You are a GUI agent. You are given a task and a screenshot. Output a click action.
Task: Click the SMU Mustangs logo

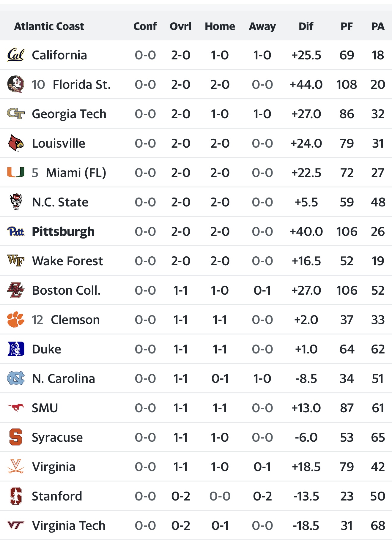pos(16,408)
